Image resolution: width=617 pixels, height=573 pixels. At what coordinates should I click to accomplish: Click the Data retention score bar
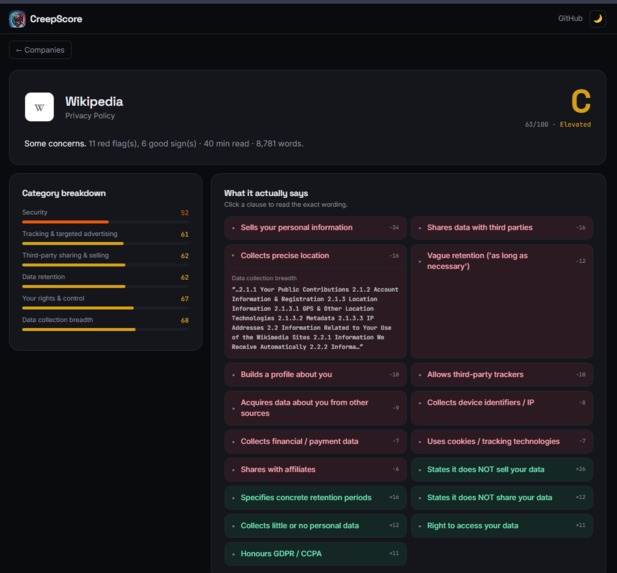pyautogui.click(x=105, y=286)
